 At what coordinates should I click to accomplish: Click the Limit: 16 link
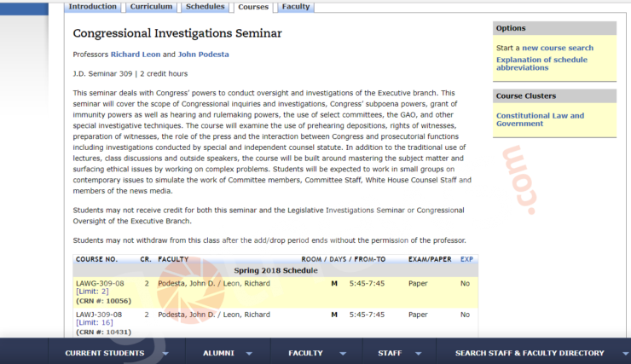(94, 322)
